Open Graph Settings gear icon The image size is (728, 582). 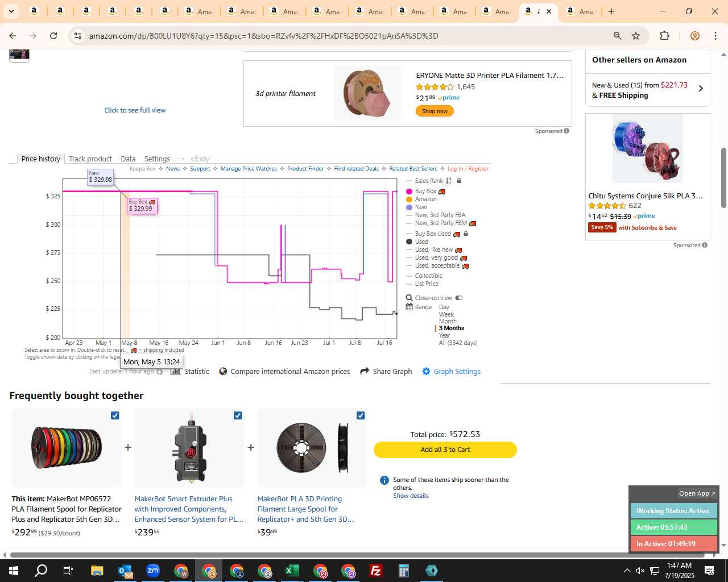click(x=426, y=371)
